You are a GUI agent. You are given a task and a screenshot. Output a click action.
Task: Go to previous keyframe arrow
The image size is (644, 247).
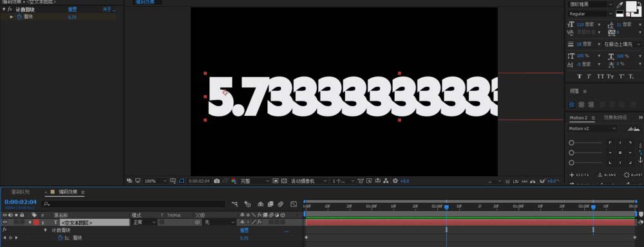click(x=5, y=237)
